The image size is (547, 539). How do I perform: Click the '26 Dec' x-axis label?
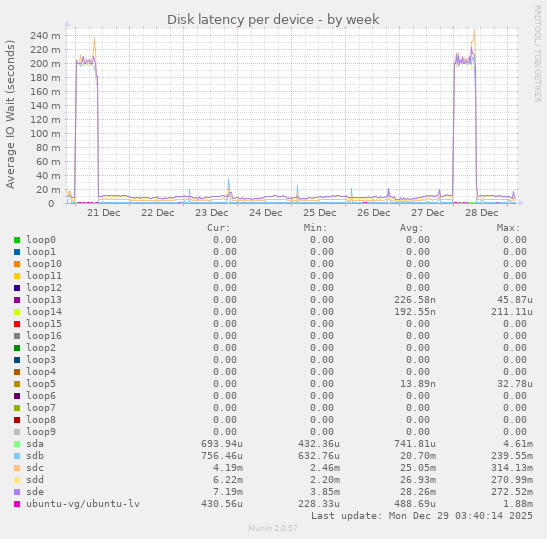pos(374,213)
